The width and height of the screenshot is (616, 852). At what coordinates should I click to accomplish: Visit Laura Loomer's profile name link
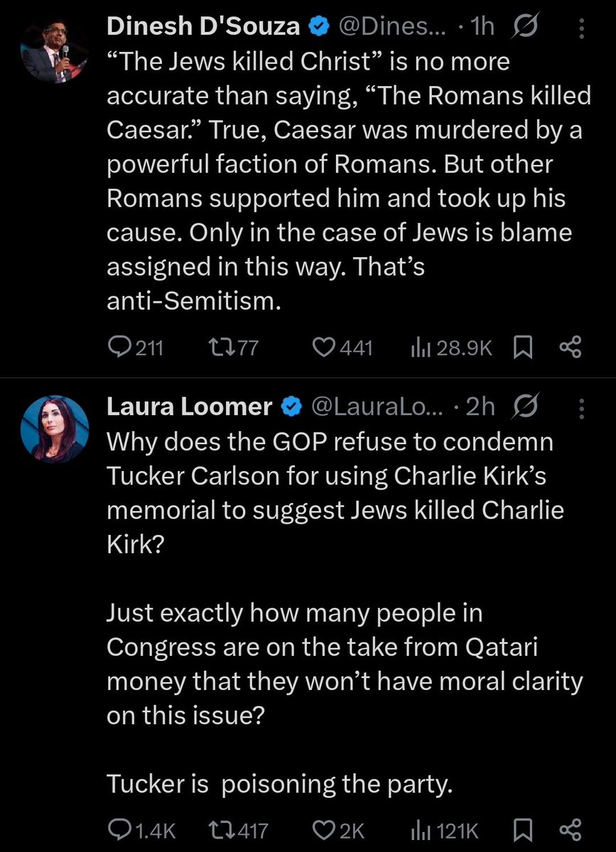(189, 406)
